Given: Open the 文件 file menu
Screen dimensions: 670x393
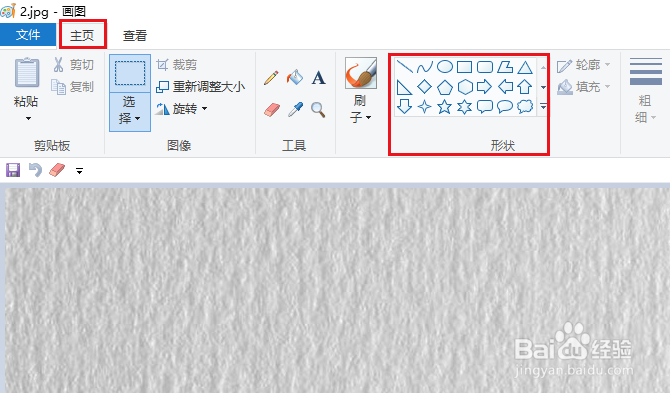Looking at the screenshot, I should click(28, 35).
